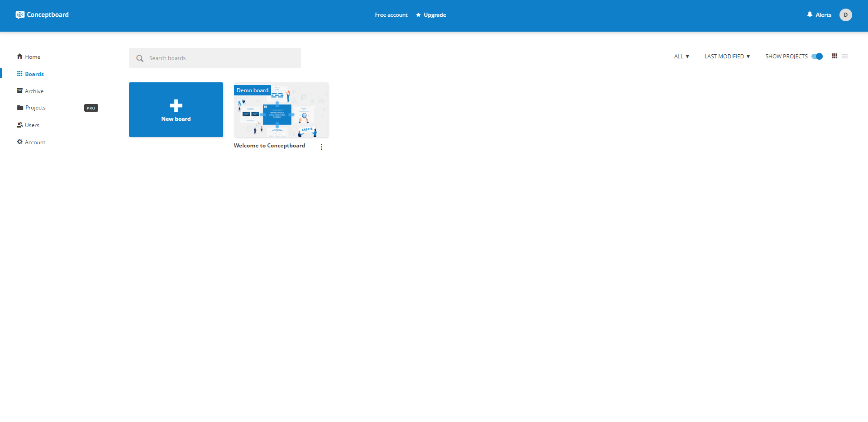Screen dimensions: 868x422
Task: Click the Conceptboard brand name
Action: click(48, 14)
